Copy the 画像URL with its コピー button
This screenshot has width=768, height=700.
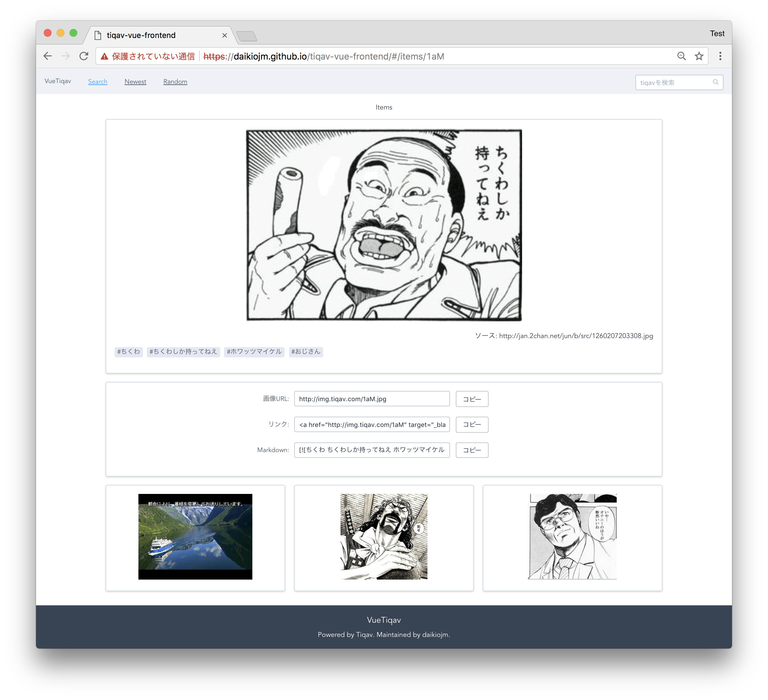[472, 399]
